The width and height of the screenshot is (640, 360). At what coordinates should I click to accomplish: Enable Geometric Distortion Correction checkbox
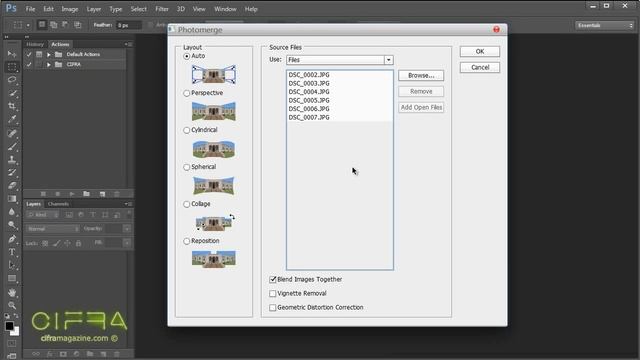(273, 307)
